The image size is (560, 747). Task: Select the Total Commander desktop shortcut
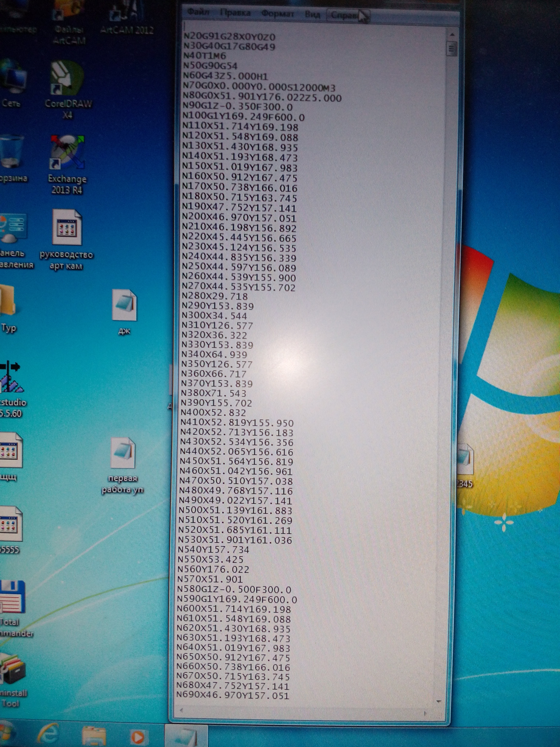[x=15, y=609]
